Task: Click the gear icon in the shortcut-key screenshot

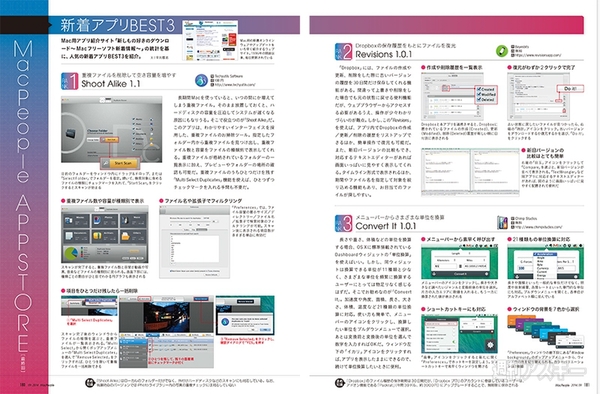Action: [x=490, y=345]
